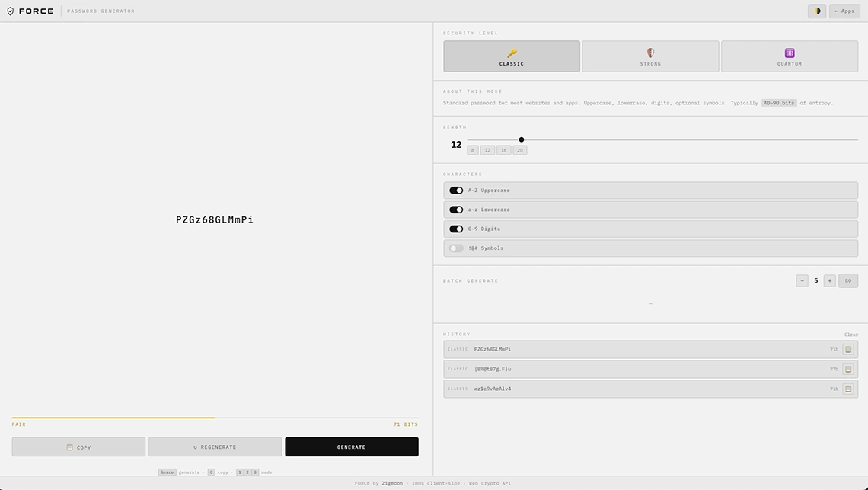Select history row [8X@t87g.F}u
Image resolution: width=868 pixels, height=490 pixels.
pos(650,369)
